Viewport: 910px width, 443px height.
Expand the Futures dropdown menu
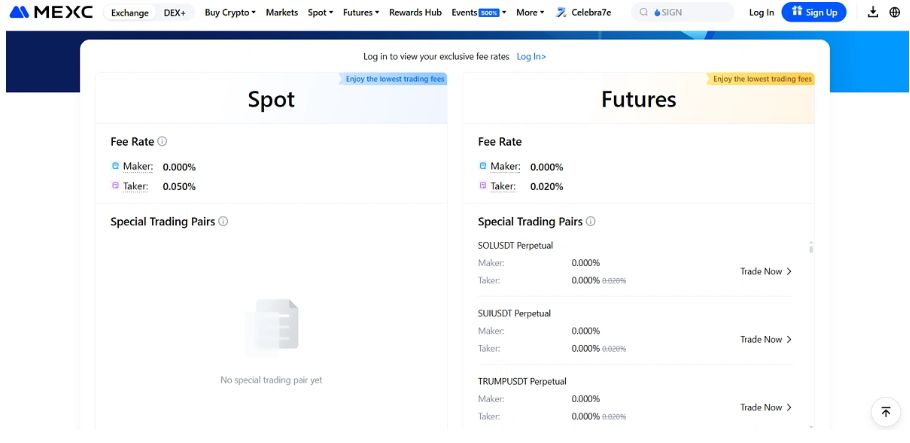360,13
